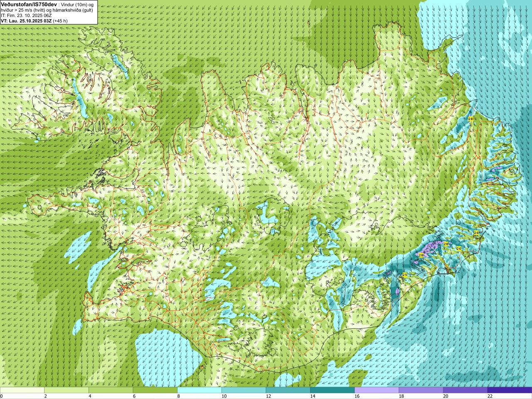Viewport: 532px width, 399px height.
Task: Click the yellow gust label reading 25
Action: [405, 275]
